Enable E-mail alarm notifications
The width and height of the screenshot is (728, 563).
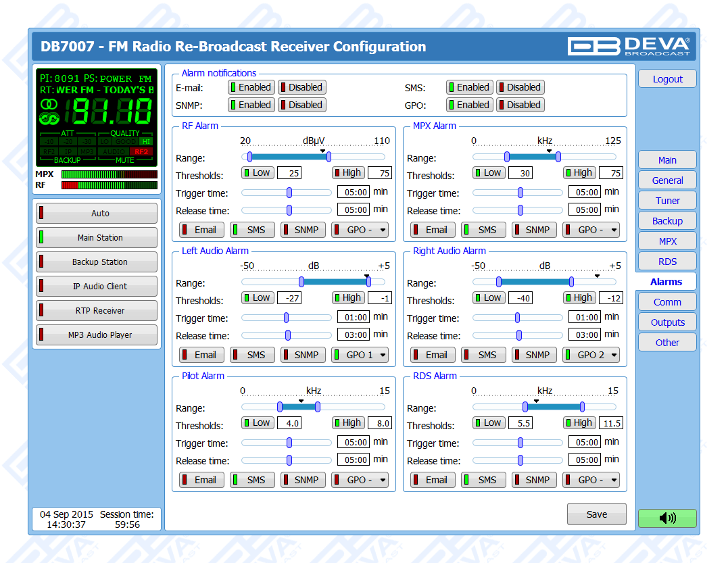click(x=250, y=87)
